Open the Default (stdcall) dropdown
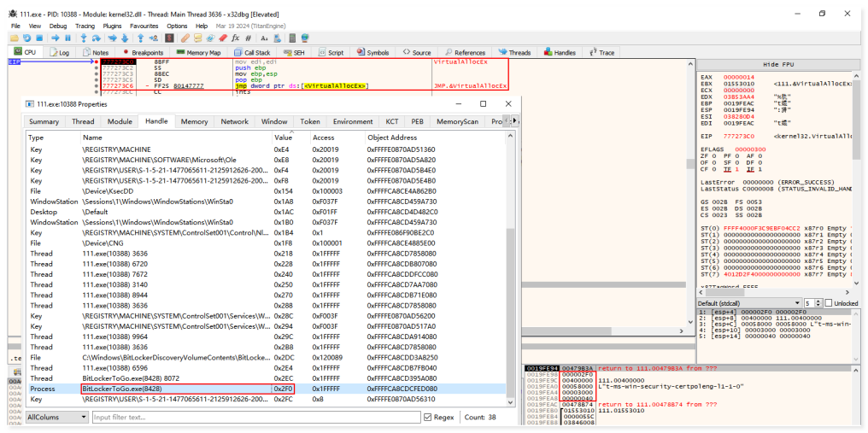Viewport: 868px width, 433px height. 748,303
